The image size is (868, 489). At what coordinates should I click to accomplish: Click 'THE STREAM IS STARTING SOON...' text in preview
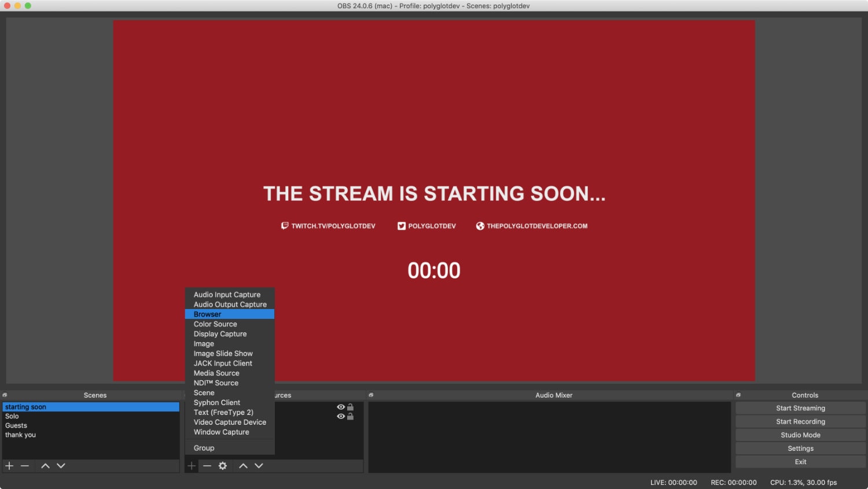(434, 193)
